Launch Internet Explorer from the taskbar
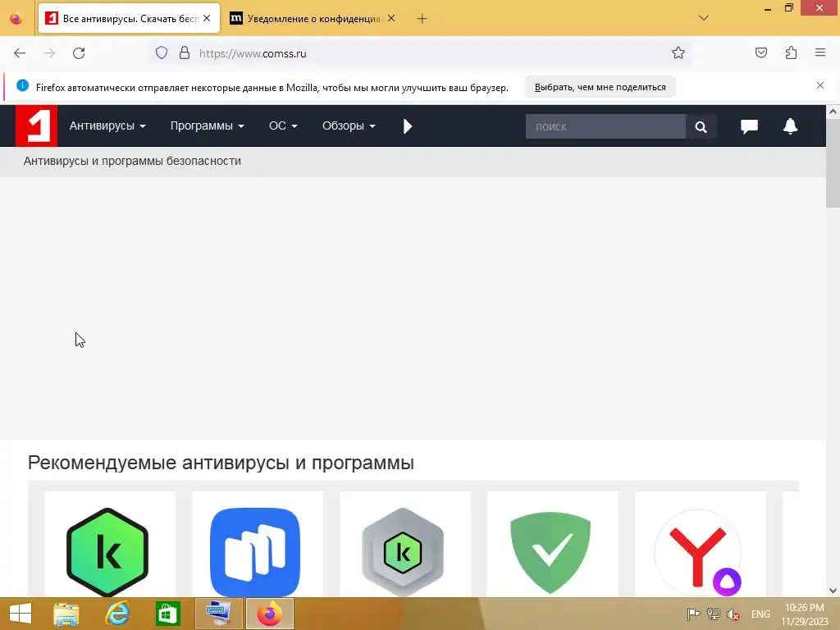 coord(117,614)
